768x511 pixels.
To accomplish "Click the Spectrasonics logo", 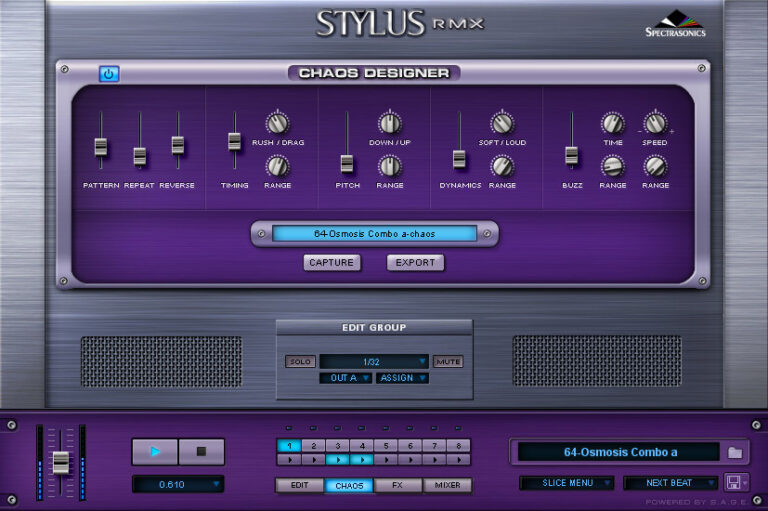I will (675, 24).
